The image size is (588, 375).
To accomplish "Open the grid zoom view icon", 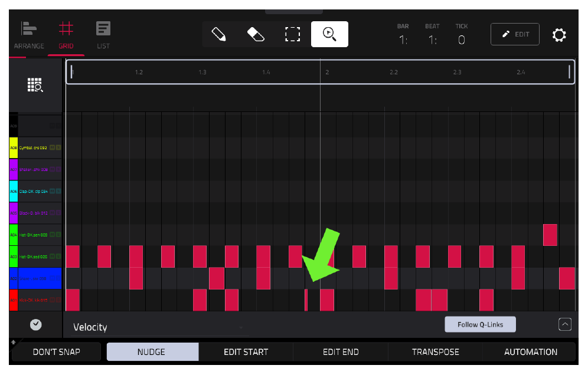I will [x=35, y=85].
